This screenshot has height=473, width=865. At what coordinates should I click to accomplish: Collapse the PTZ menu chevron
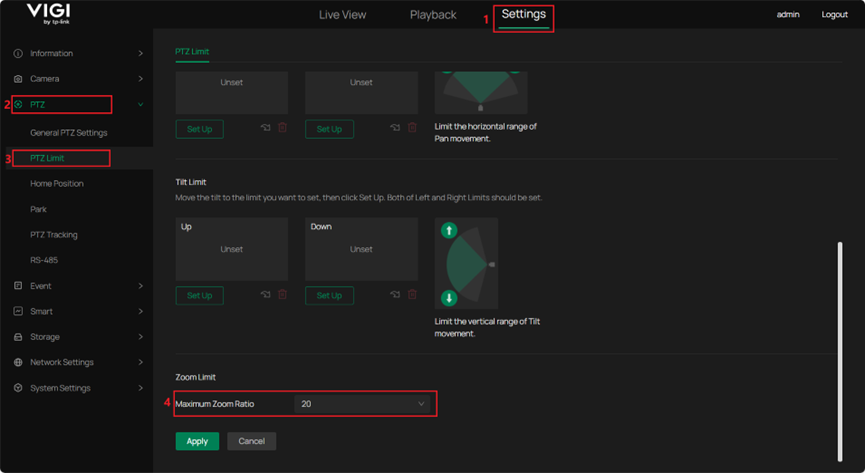point(141,104)
